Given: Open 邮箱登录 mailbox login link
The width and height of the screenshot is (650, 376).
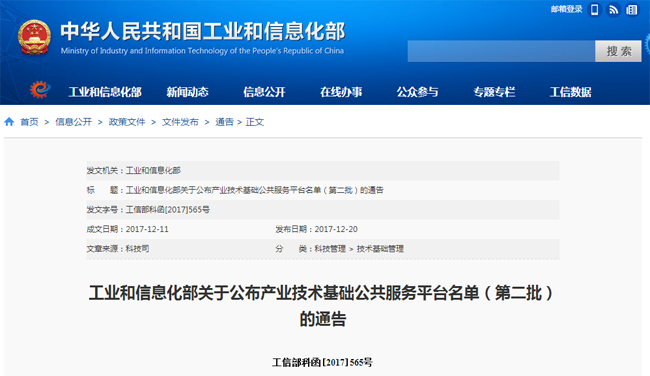Looking at the screenshot, I should coord(566,9).
